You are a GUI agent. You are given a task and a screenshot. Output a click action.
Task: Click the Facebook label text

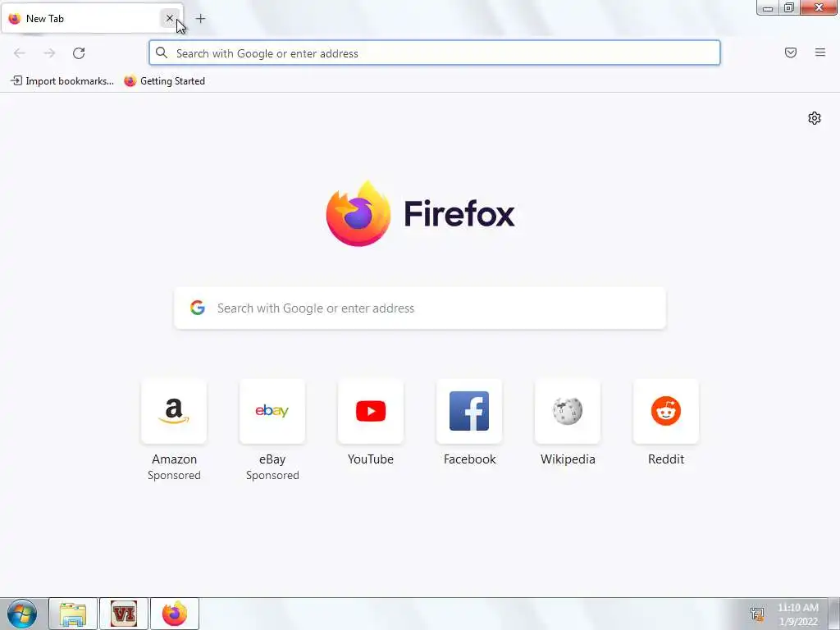point(470,459)
